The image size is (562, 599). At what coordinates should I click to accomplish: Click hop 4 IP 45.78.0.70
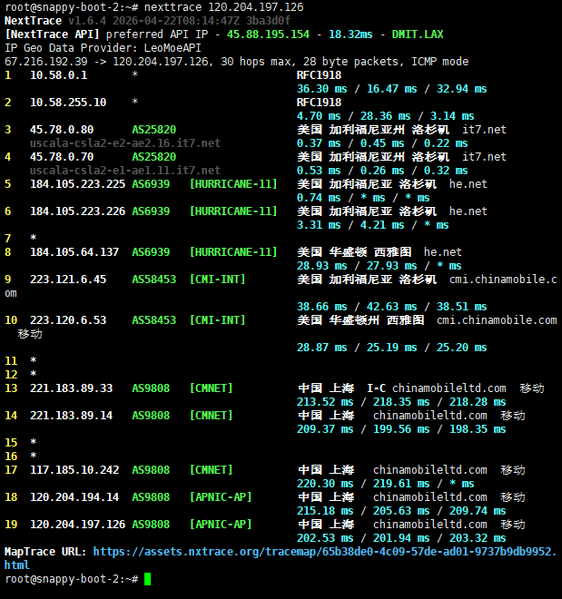click(x=62, y=157)
